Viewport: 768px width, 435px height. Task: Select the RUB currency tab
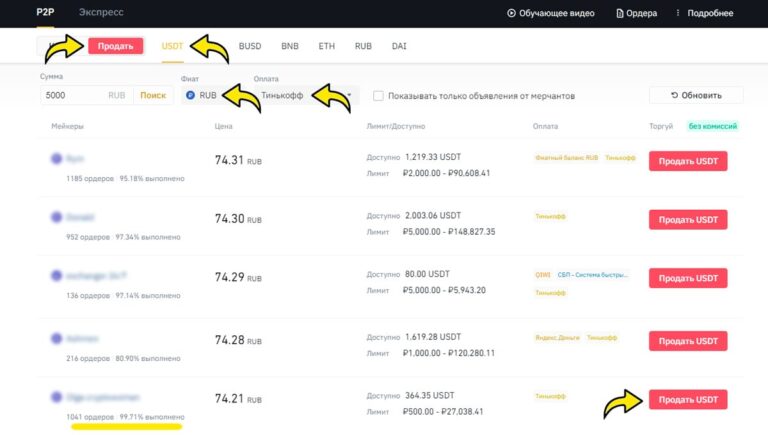363,46
